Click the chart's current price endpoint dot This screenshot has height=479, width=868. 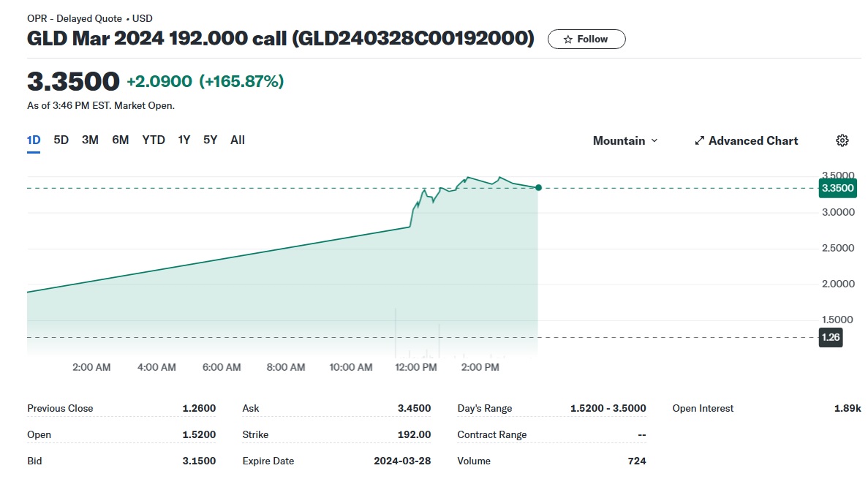click(539, 188)
